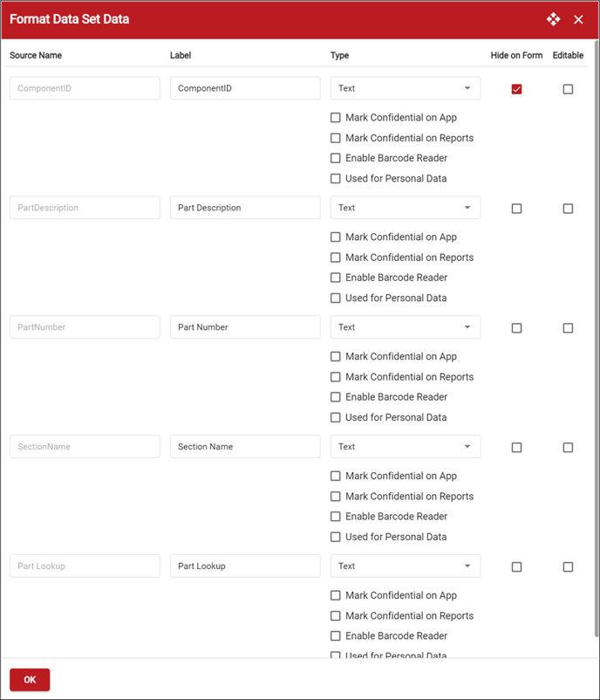Check Hide on Form for SectionName
The image size is (600, 700).
click(516, 448)
